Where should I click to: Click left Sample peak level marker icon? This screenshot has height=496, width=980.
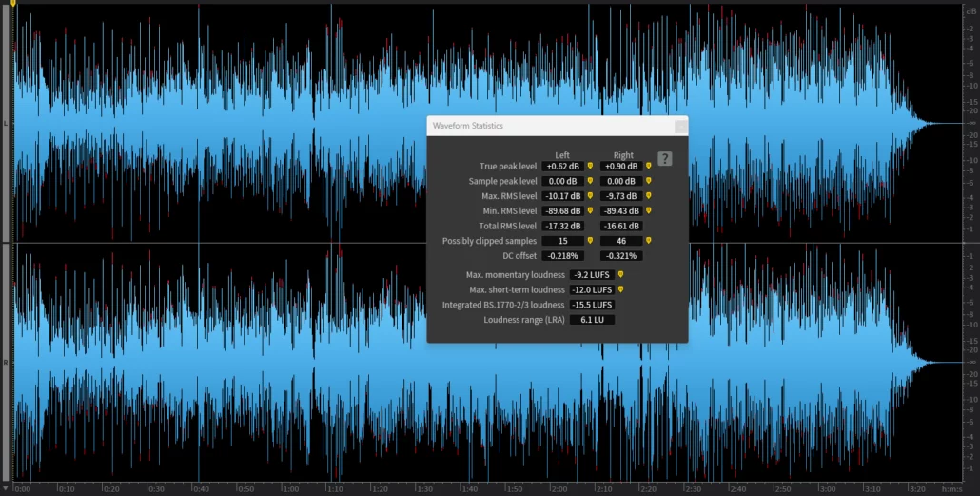(590, 181)
